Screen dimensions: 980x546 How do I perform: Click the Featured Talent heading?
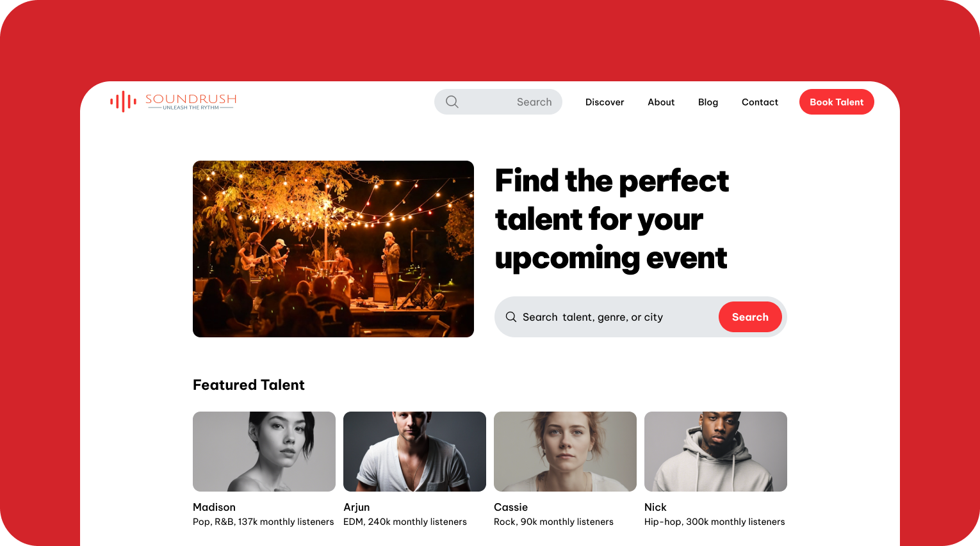pyautogui.click(x=249, y=385)
